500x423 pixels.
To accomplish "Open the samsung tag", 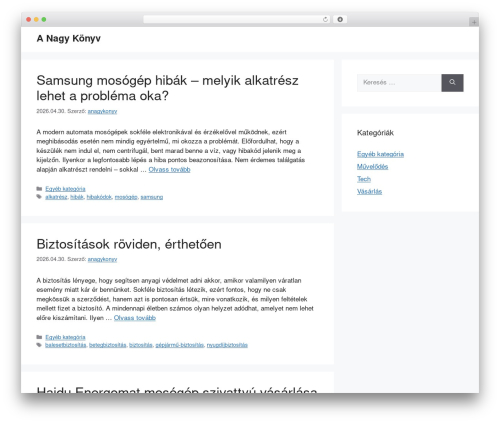I will point(152,197).
